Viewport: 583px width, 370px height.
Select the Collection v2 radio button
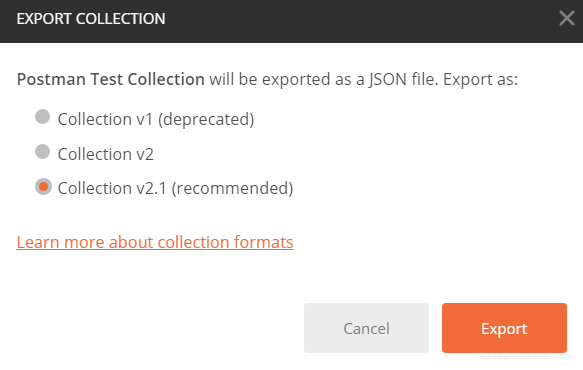pyautogui.click(x=42, y=151)
